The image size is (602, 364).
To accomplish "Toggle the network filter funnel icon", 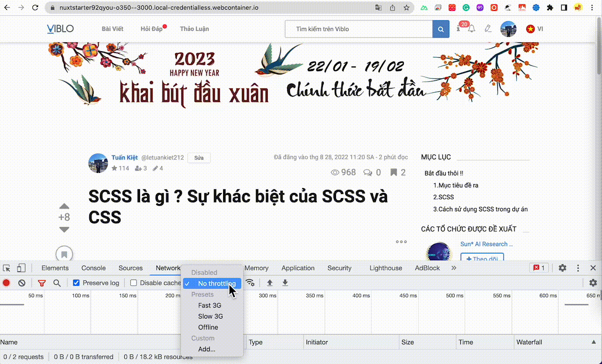I will pyautogui.click(x=42, y=283).
